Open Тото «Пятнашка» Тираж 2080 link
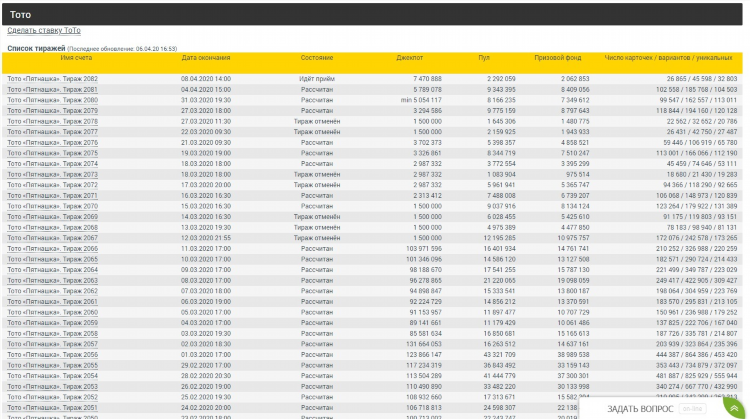 click(x=53, y=100)
